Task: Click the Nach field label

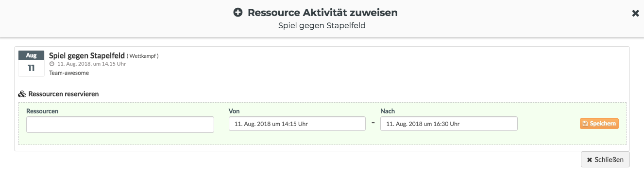Action: coord(388,111)
